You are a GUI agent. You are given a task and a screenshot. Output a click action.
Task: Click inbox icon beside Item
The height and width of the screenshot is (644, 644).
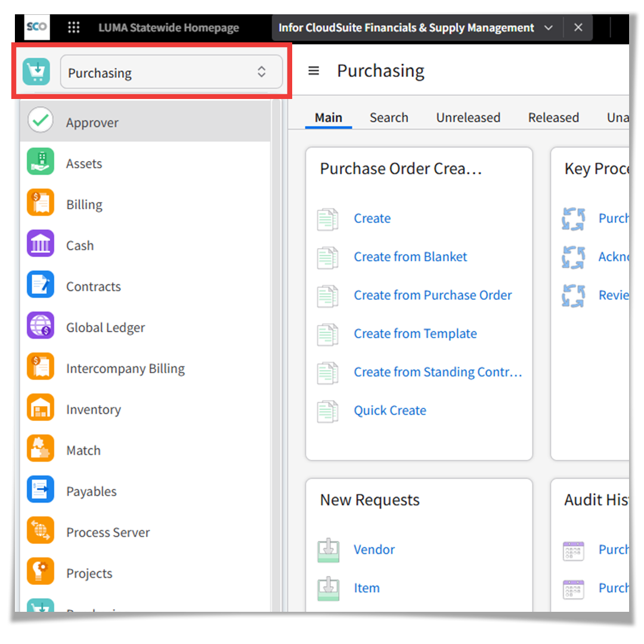(328, 589)
